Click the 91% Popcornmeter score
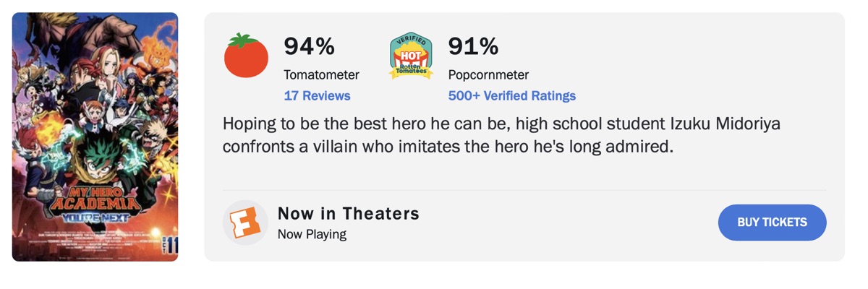This screenshot has height=289, width=868. 473,46
